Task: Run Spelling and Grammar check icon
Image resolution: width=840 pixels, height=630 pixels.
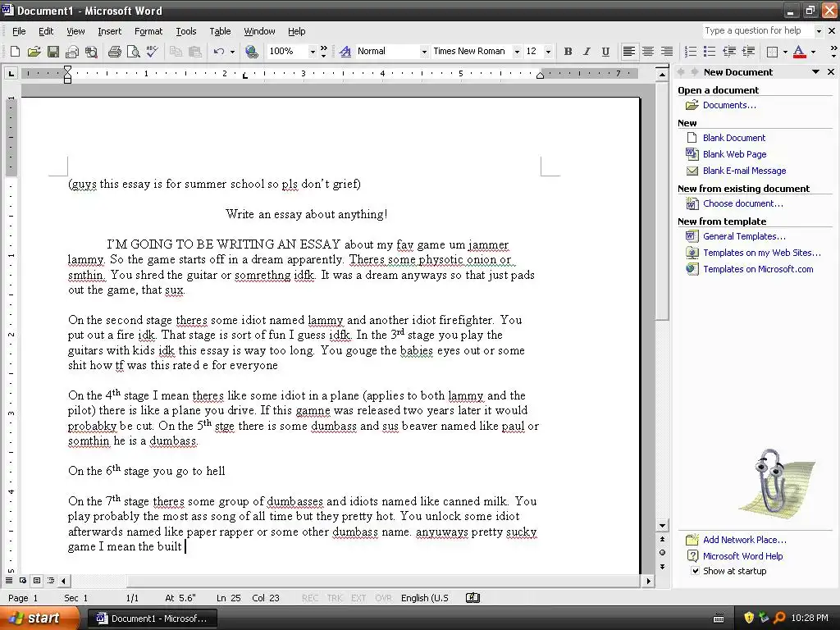Action: point(152,52)
